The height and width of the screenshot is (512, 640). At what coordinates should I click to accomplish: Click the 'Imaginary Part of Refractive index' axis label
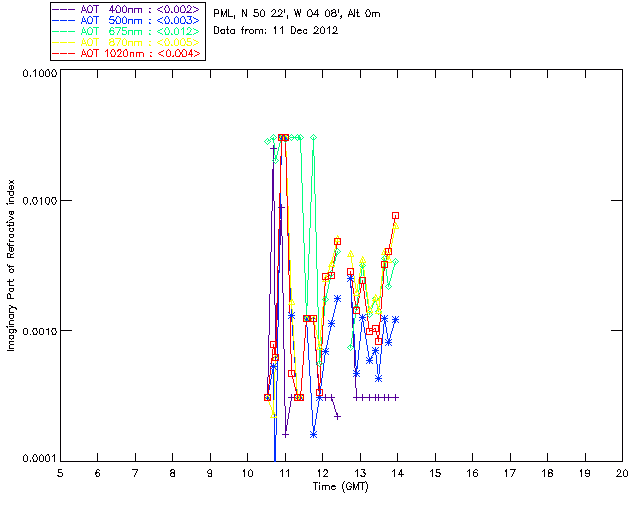pos(11,265)
